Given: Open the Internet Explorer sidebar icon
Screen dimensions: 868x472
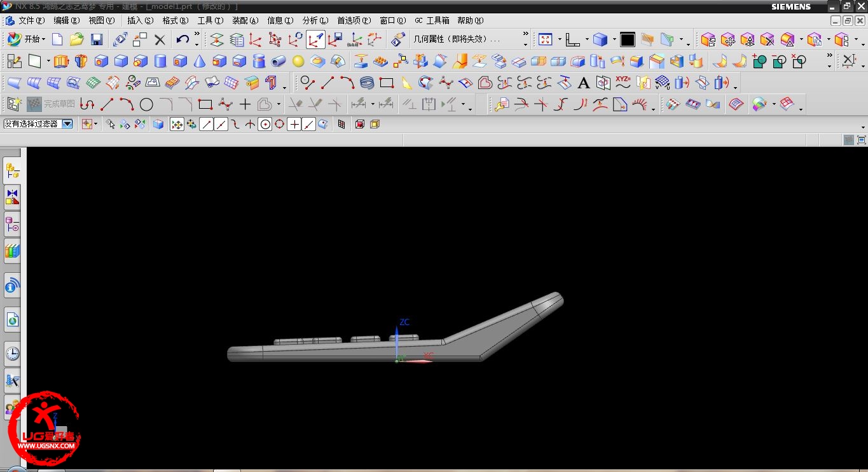Looking at the screenshot, I should point(12,321).
